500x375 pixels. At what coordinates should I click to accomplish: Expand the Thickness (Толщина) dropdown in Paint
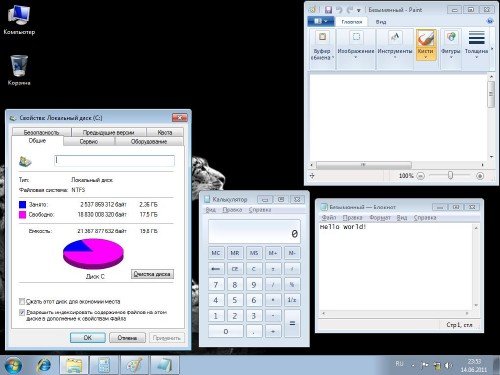click(476, 45)
